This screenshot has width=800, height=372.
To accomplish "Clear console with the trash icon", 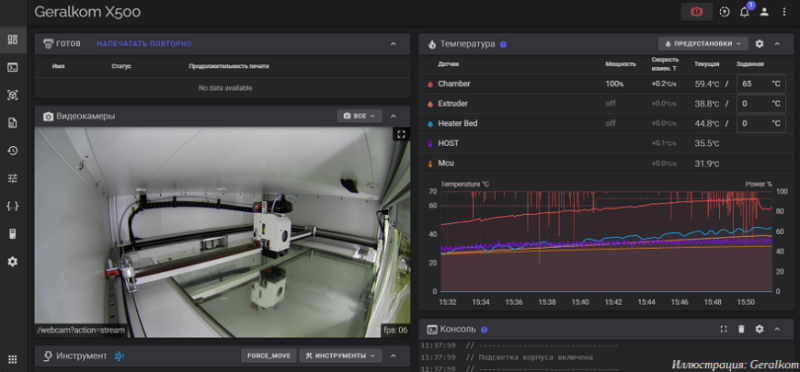I will [741, 329].
